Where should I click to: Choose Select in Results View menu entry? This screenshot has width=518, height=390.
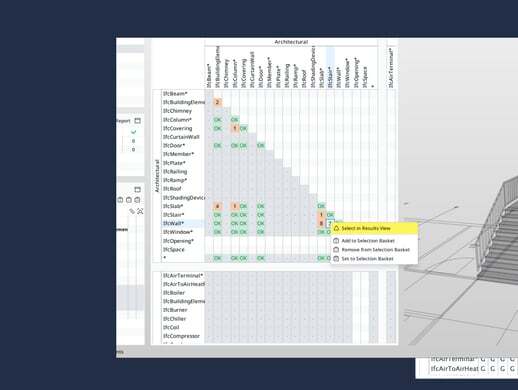pos(374,228)
